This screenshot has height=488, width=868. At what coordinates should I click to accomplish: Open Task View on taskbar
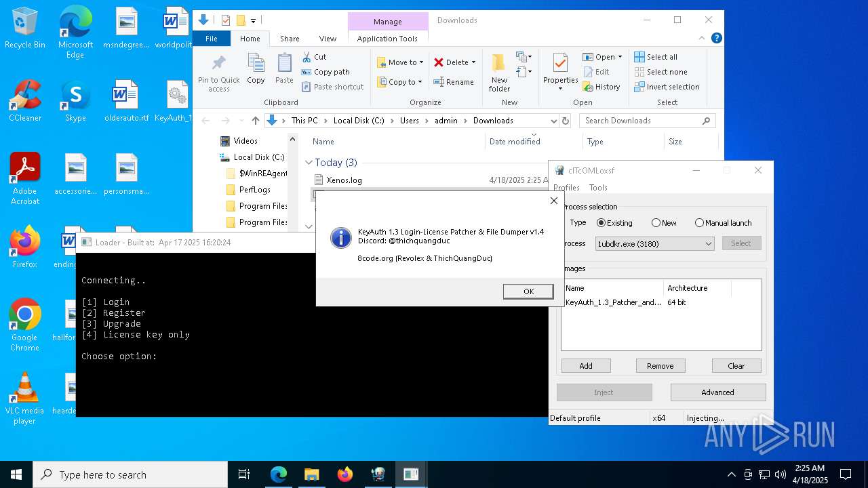pyautogui.click(x=244, y=474)
